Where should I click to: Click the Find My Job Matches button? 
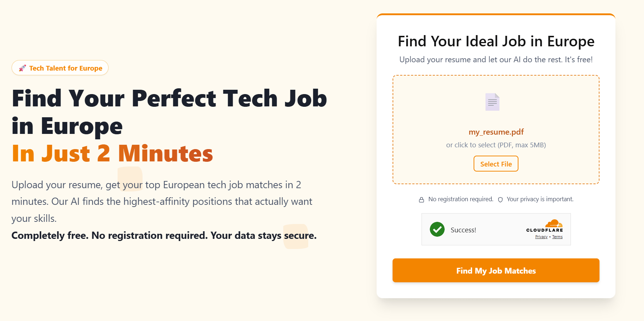click(x=496, y=270)
